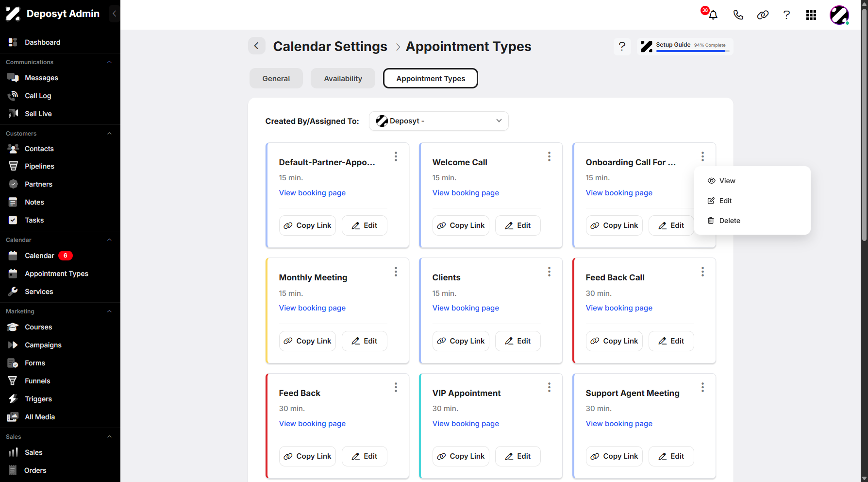Image resolution: width=868 pixels, height=482 pixels.
Task: Click the link icon in top header
Action: [763, 15]
